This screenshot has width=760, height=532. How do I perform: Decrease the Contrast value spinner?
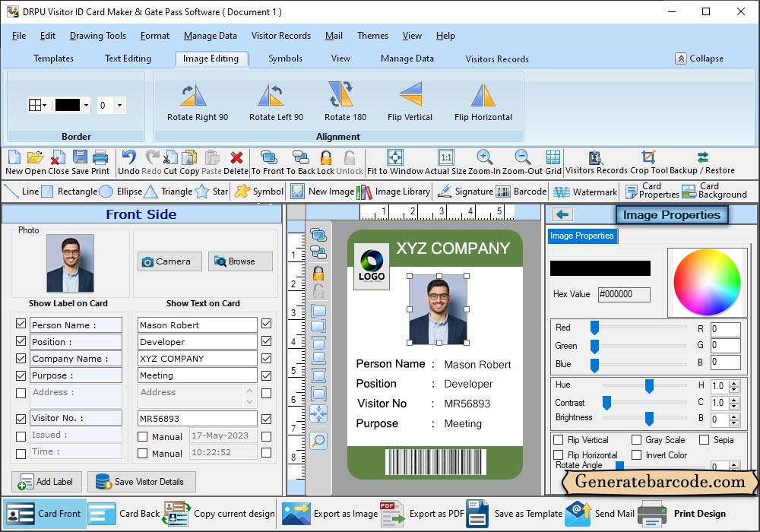click(x=734, y=406)
